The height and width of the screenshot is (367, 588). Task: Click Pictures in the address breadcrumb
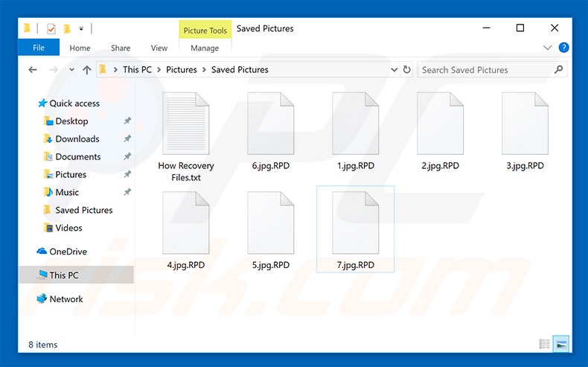(x=182, y=70)
